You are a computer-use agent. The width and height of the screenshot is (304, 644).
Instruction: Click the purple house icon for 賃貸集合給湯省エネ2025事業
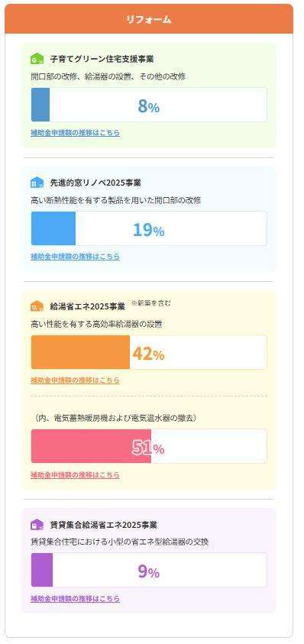pos(37,525)
